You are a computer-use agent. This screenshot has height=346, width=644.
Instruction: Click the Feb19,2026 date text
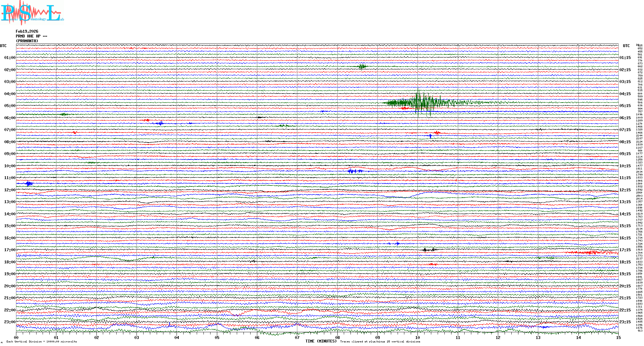tap(27, 31)
